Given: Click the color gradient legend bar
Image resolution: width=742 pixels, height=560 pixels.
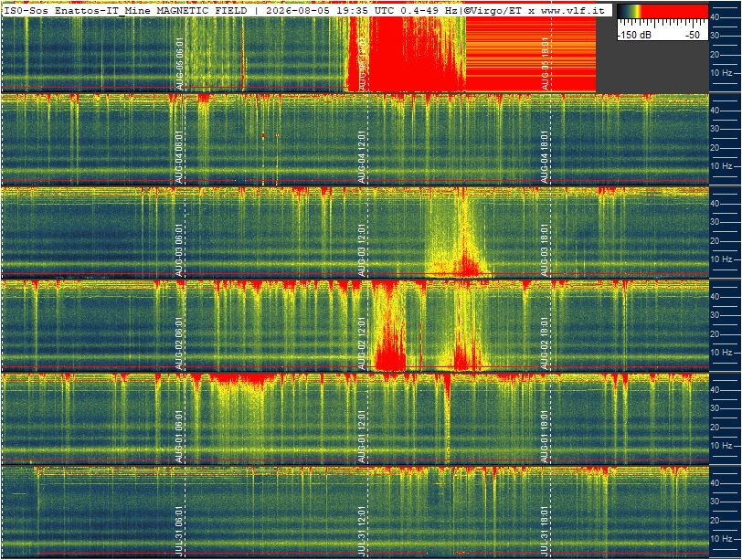Looking at the screenshot, I should click(x=662, y=12).
